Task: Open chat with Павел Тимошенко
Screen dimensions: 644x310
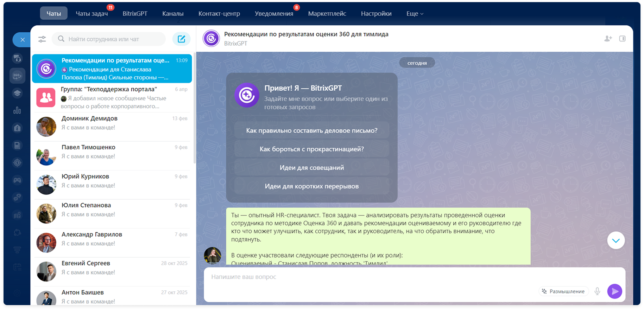Action: (x=112, y=156)
